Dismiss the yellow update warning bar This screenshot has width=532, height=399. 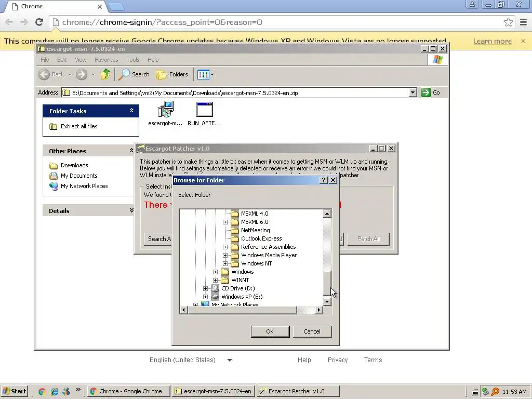(523, 41)
